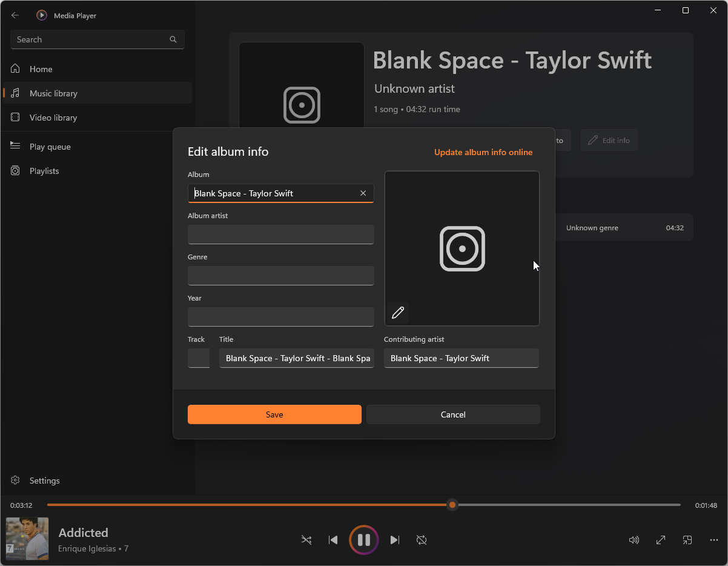Enter full screen mode
This screenshot has width=728, height=566.
[x=661, y=540]
